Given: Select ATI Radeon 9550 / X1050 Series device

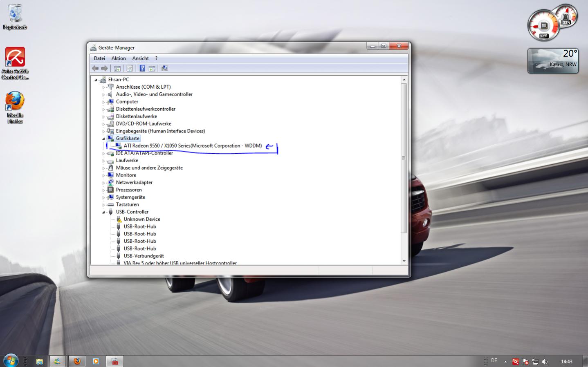Looking at the screenshot, I should coord(193,146).
